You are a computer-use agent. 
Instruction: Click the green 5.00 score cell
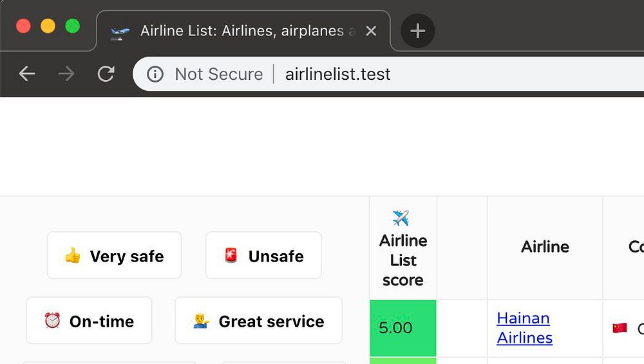pyautogui.click(x=402, y=328)
